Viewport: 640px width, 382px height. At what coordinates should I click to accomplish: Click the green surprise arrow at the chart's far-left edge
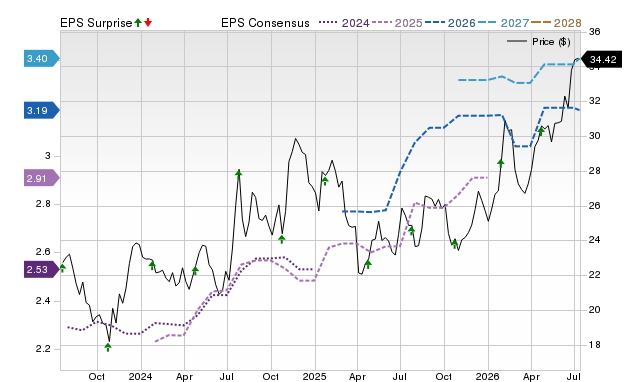click(62, 268)
